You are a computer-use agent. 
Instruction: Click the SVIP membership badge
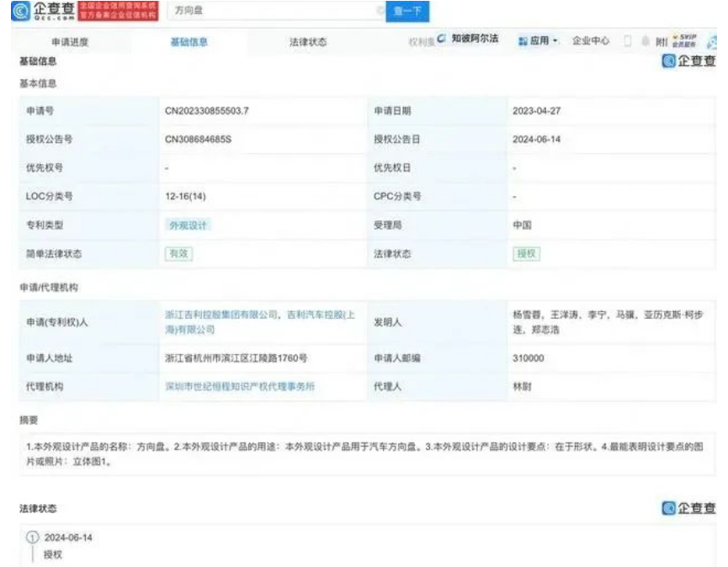point(684,41)
